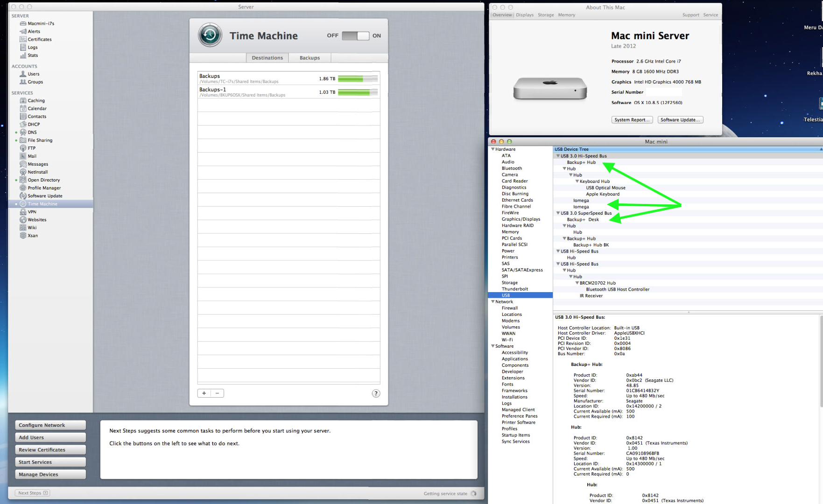Screen dimensions: 823x504
Task: Select Groups account icon
Action: click(23, 82)
